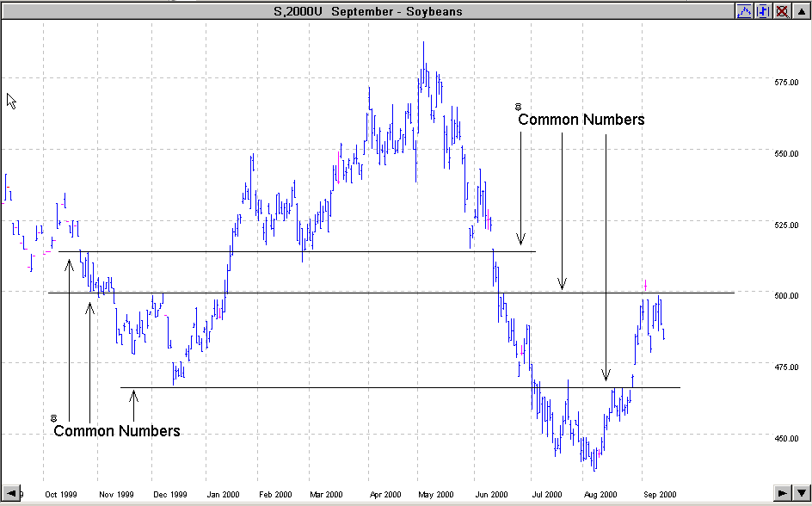Viewport: 812px width, 506px height.
Task: Click the red X magnifier icon
Action: (x=782, y=11)
